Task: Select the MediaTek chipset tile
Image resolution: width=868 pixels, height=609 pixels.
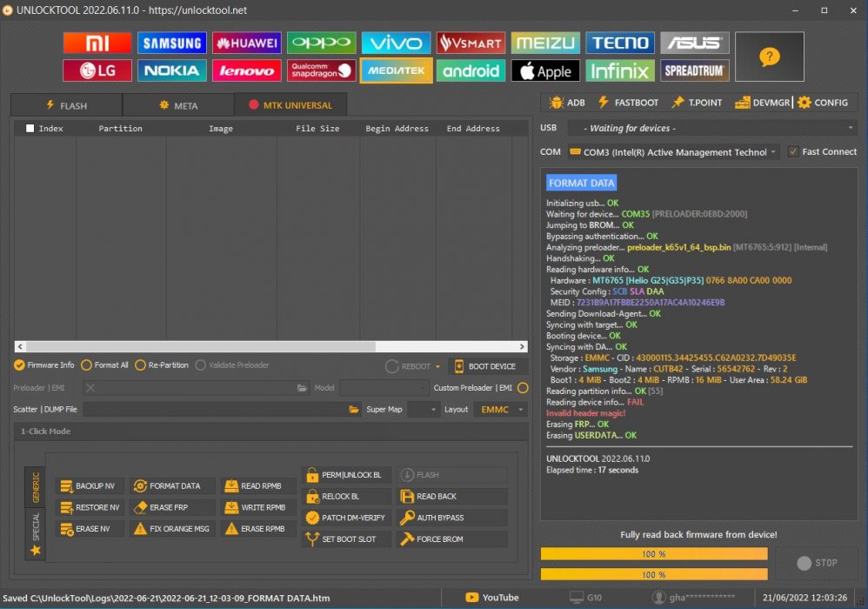Action: point(396,70)
